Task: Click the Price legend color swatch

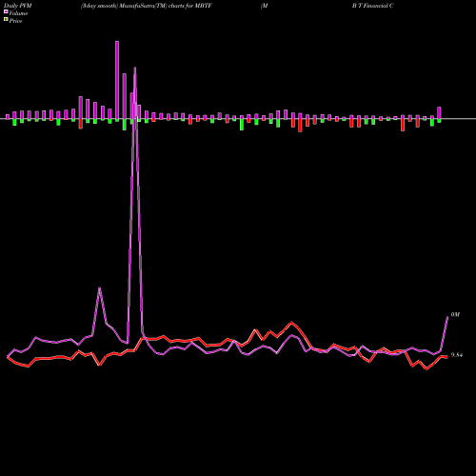Action: [6, 20]
